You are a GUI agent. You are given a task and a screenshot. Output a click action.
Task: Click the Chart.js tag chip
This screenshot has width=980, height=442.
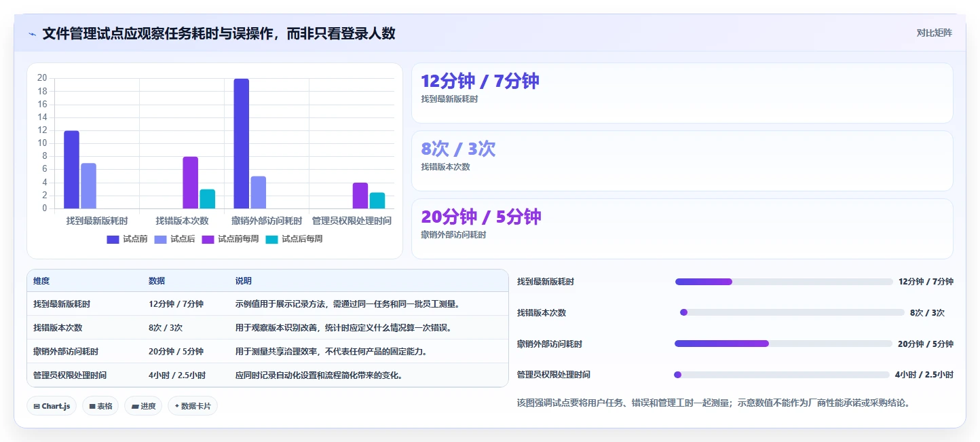(x=52, y=406)
